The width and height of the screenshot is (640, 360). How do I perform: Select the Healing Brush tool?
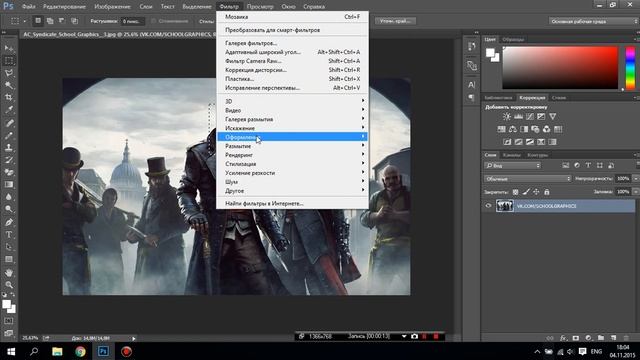(9, 123)
